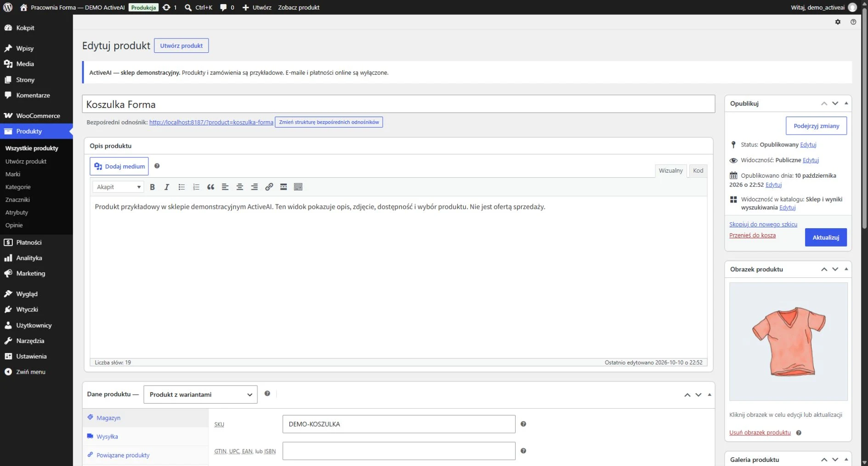
Task: Open the screen options gear icon
Action: click(x=838, y=22)
